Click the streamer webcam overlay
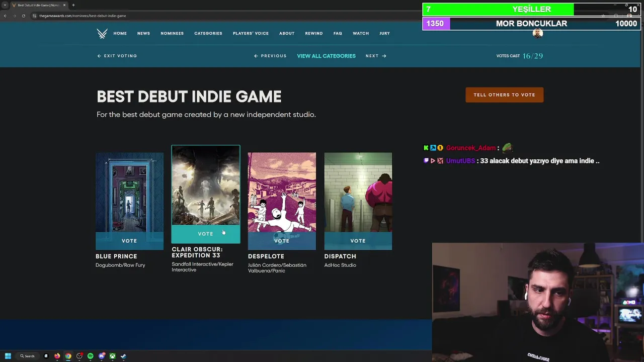The image size is (644, 362). click(x=538, y=302)
